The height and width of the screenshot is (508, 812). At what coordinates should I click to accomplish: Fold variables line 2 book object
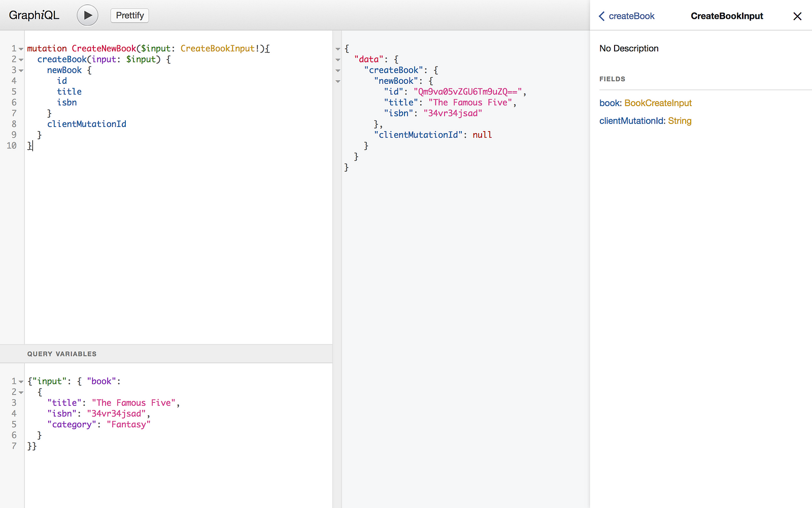click(x=21, y=392)
